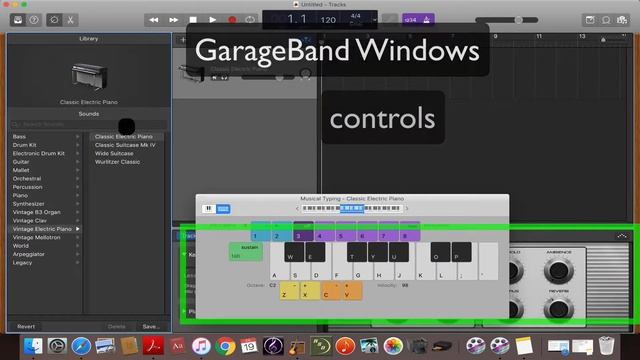640x360 pixels.
Task: Open the Apple Loops browser button
Action: click(x=606, y=20)
